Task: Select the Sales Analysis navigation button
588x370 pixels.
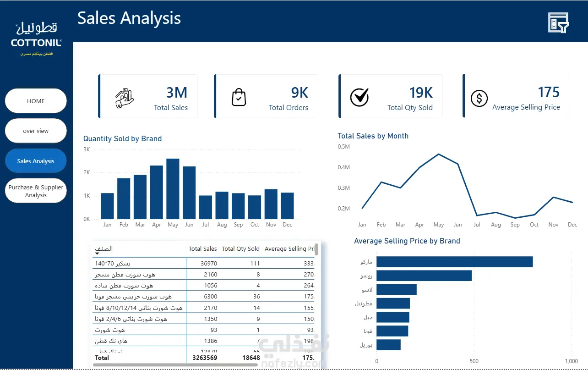Action: [36, 161]
